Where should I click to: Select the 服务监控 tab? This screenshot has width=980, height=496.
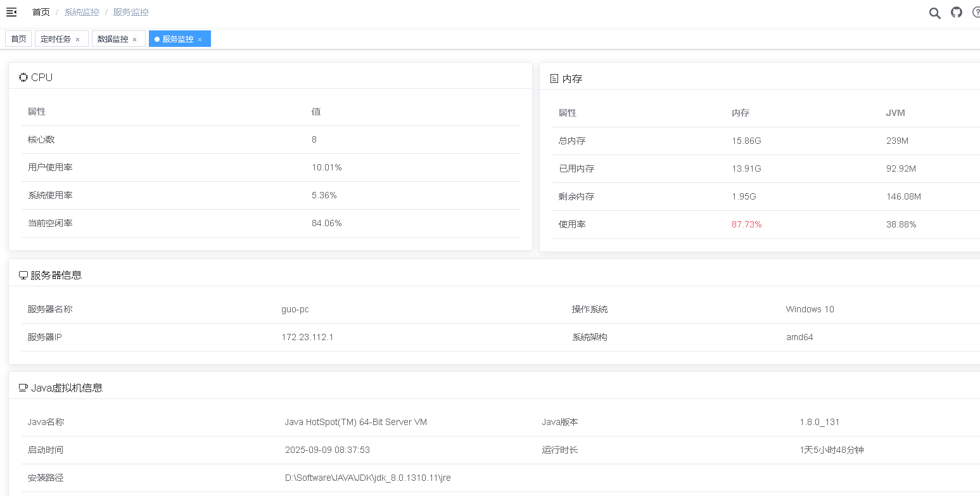pyautogui.click(x=177, y=39)
